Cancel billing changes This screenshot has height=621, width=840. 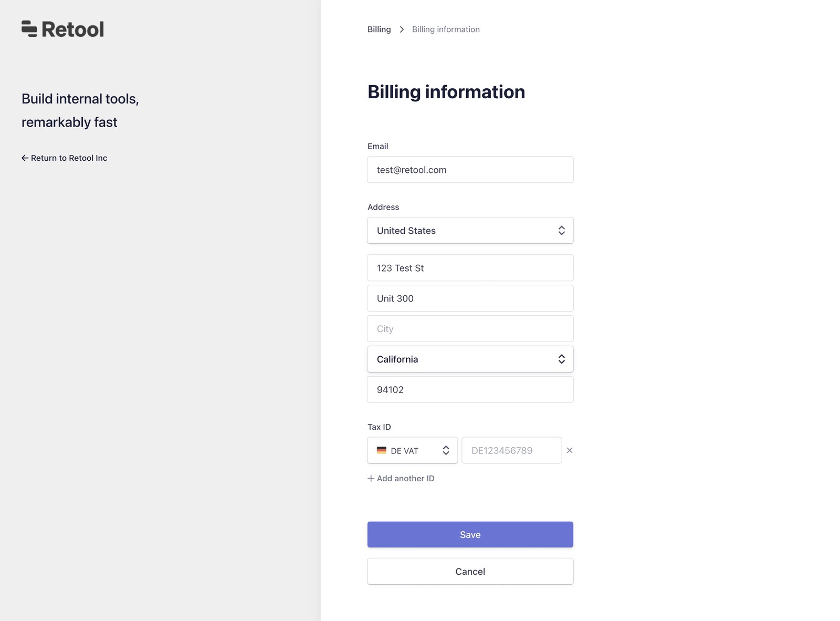tap(470, 571)
